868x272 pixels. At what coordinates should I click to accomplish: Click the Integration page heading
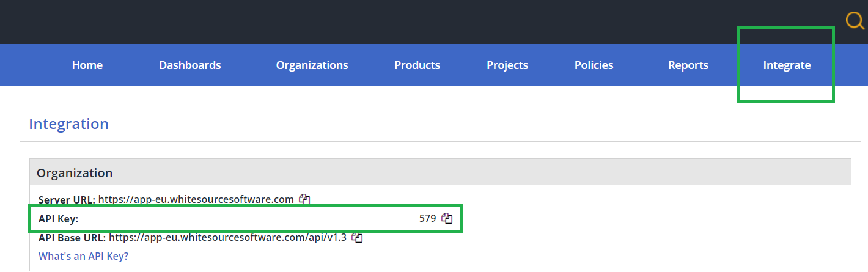click(x=68, y=124)
